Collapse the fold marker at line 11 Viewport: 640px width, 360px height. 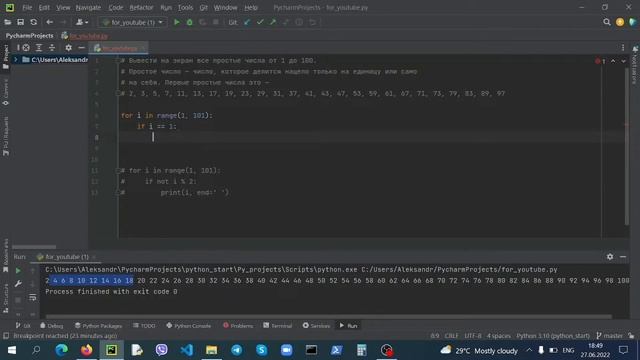click(118, 171)
